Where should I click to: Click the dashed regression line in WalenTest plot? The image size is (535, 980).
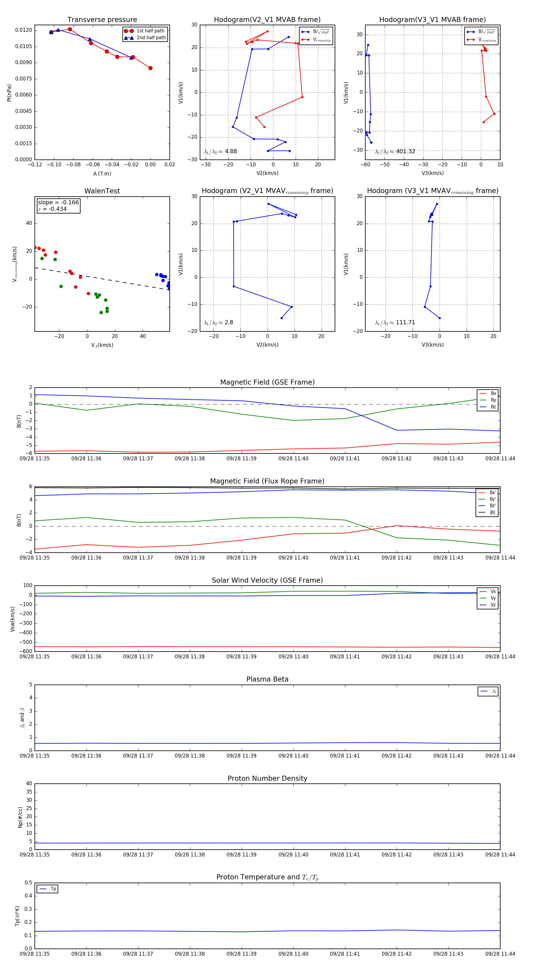[102, 279]
